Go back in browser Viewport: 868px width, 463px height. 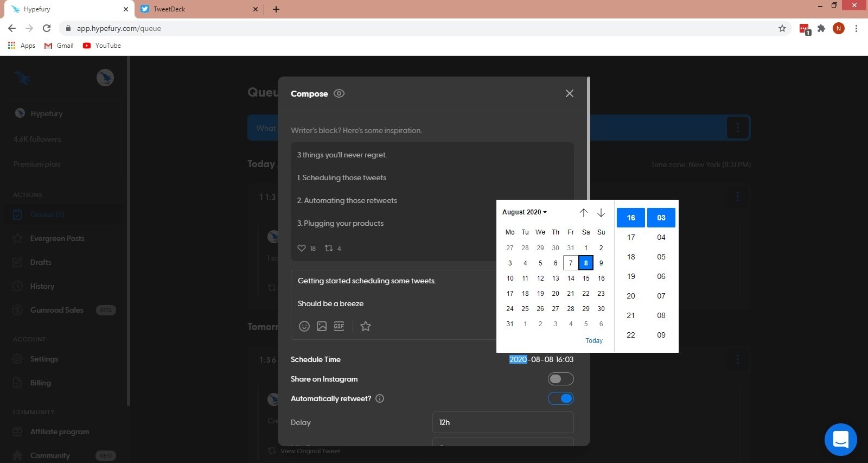12,28
